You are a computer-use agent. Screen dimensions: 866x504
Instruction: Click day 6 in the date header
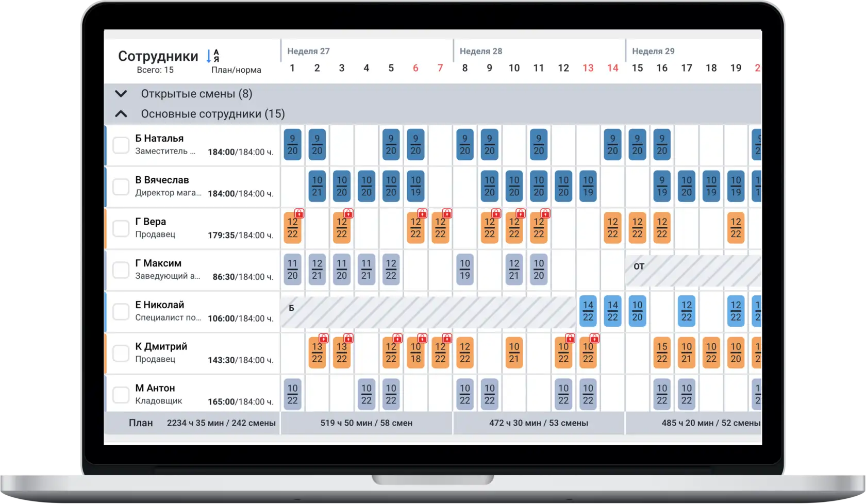click(415, 68)
